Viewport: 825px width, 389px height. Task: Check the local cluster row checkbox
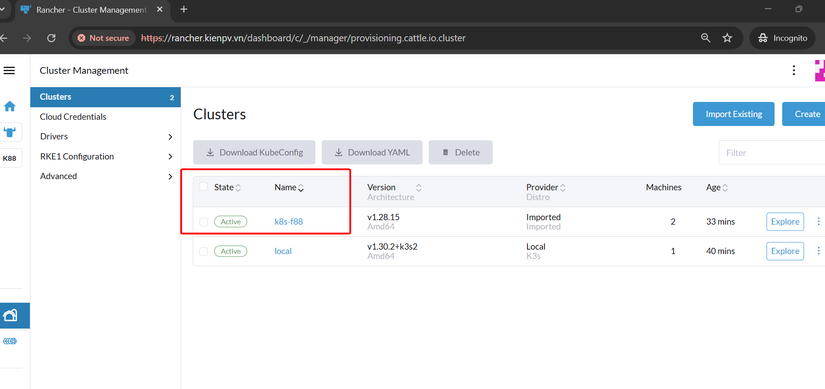[203, 252]
